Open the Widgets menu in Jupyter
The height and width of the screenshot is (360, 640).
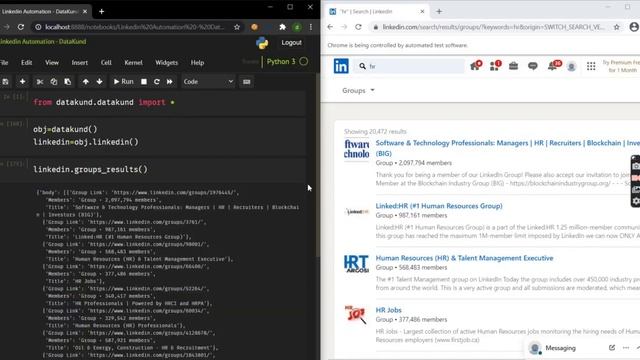pos(167,62)
